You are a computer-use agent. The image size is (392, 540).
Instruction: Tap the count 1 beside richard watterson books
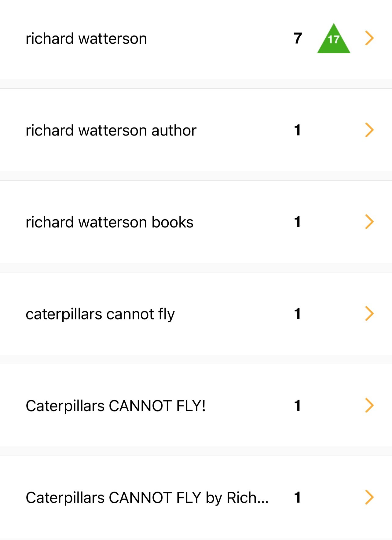pyautogui.click(x=298, y=222)
